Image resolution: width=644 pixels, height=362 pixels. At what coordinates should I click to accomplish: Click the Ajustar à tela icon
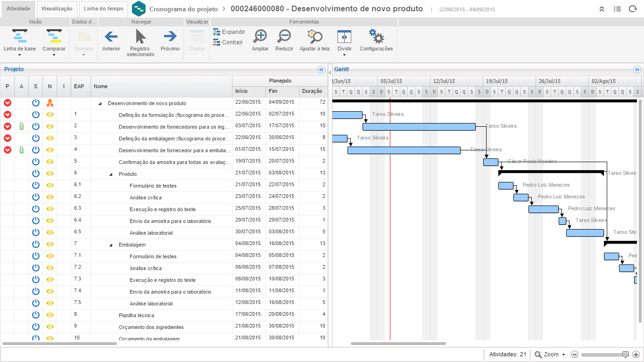(x=314, y=36)
